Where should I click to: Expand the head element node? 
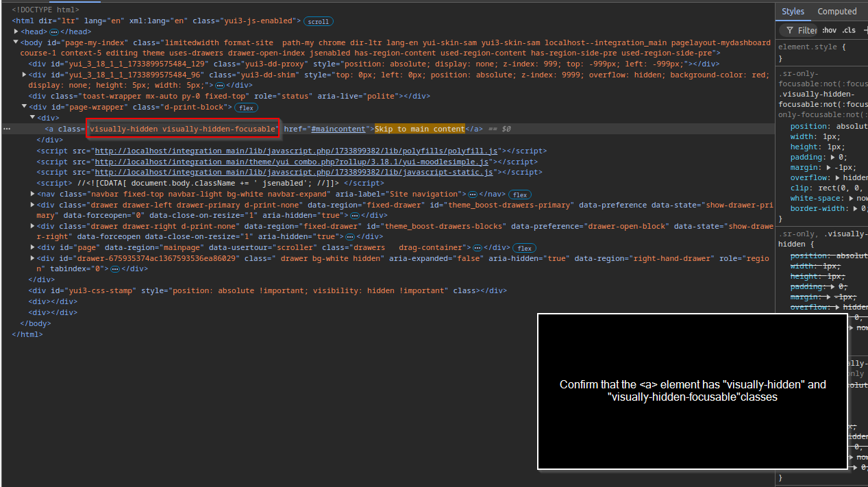tap(16, 32)
